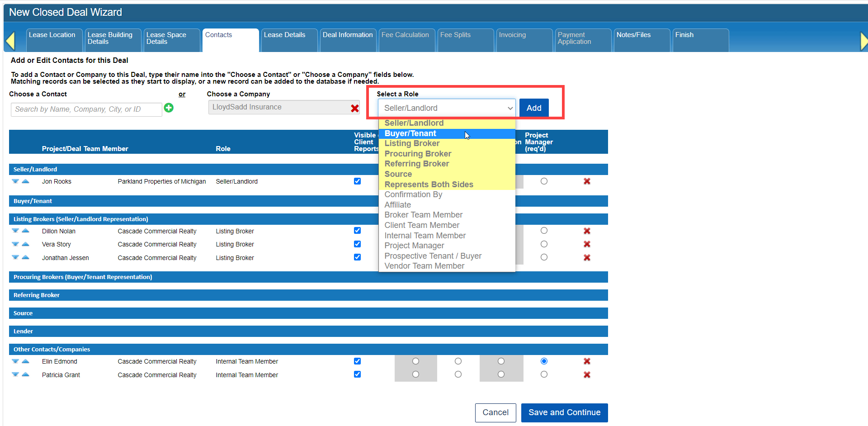This screenshot has height=426, width=868.
Task: Move Vera Story down in list
Action: [x=15, y=244]
